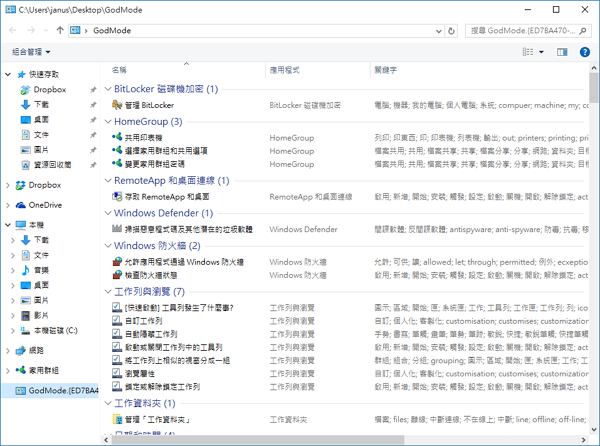Collapse the 本機 tree node
This screenshot has width=600, height=446.
tap(8, 225)
